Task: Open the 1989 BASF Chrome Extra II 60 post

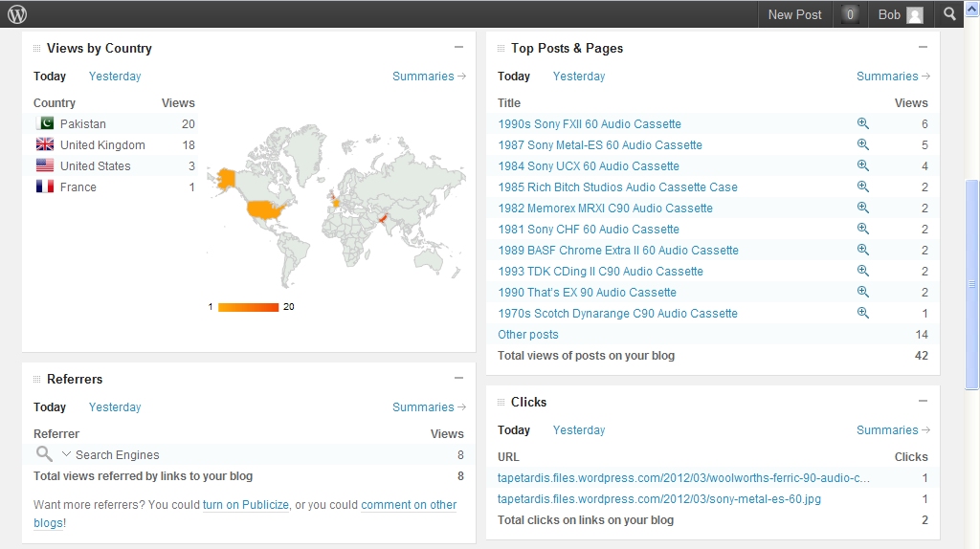Action: (618, 251)
